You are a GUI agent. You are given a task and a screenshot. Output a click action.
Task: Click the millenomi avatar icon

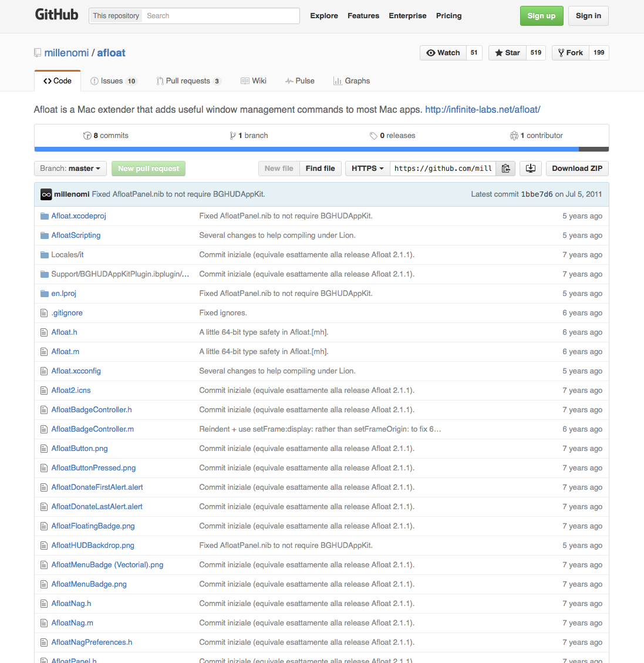(x=46, y=194)
